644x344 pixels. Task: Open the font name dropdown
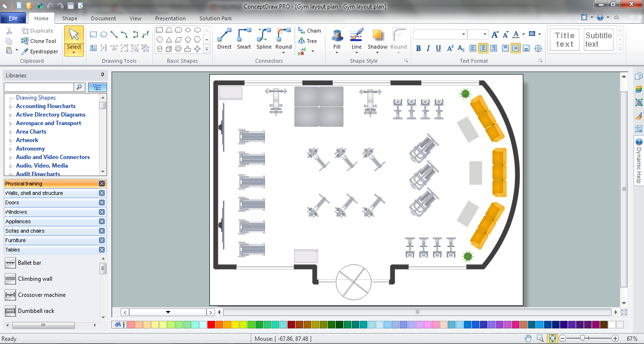pos(463,34)
